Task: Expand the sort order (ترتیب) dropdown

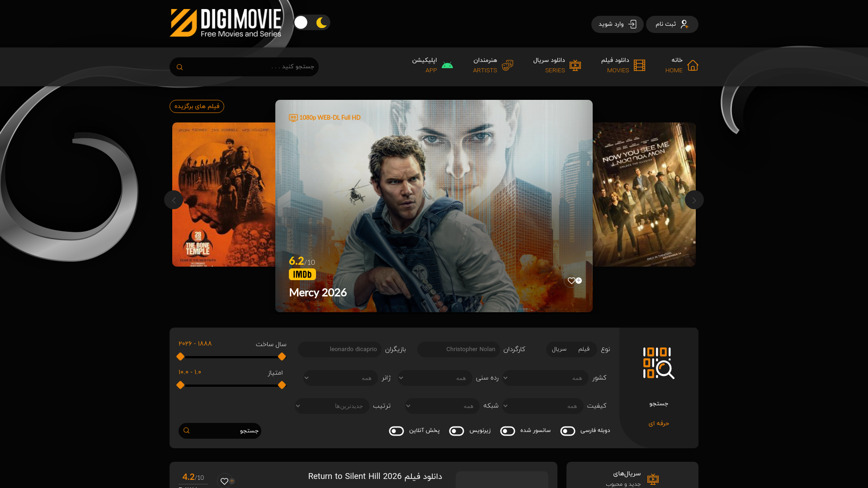Action: click(332, 406)
